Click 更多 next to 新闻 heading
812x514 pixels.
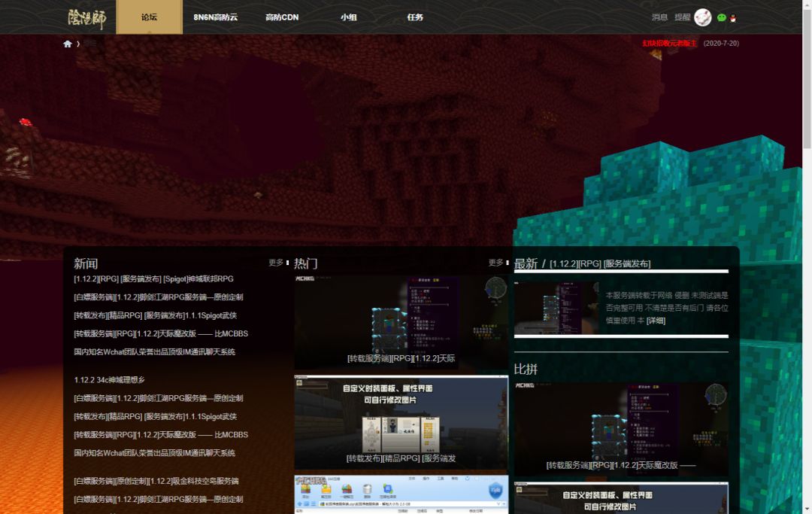click(276, 263)
